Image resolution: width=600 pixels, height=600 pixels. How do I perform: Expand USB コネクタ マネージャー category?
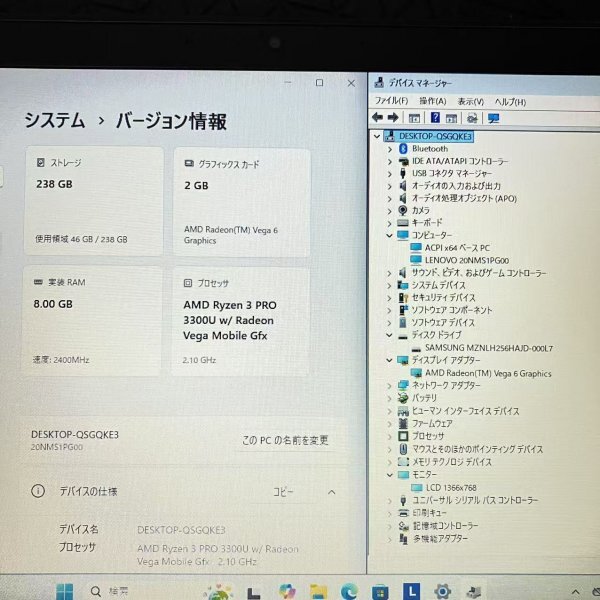(x=390, y=174)
